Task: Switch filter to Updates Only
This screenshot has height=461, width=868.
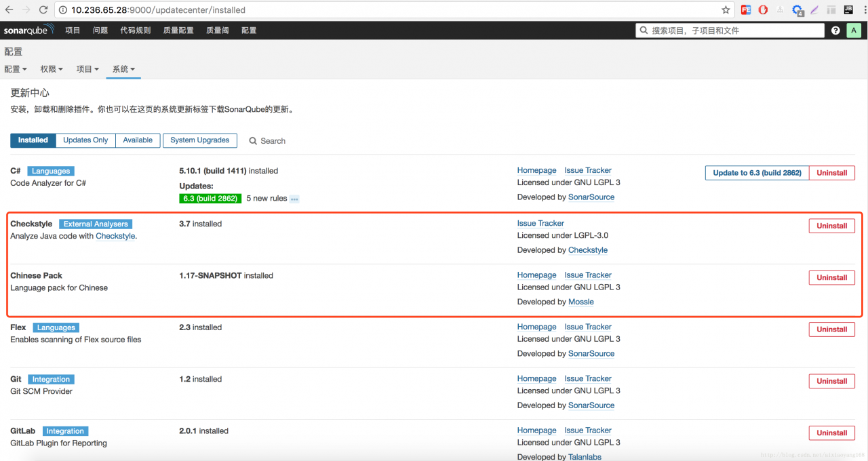Action: 85,140
